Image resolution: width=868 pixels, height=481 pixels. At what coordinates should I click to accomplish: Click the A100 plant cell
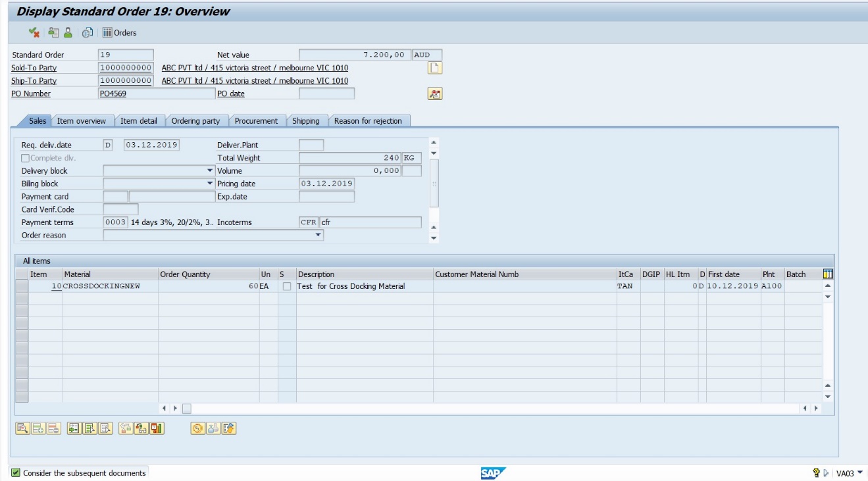[772, 286]
